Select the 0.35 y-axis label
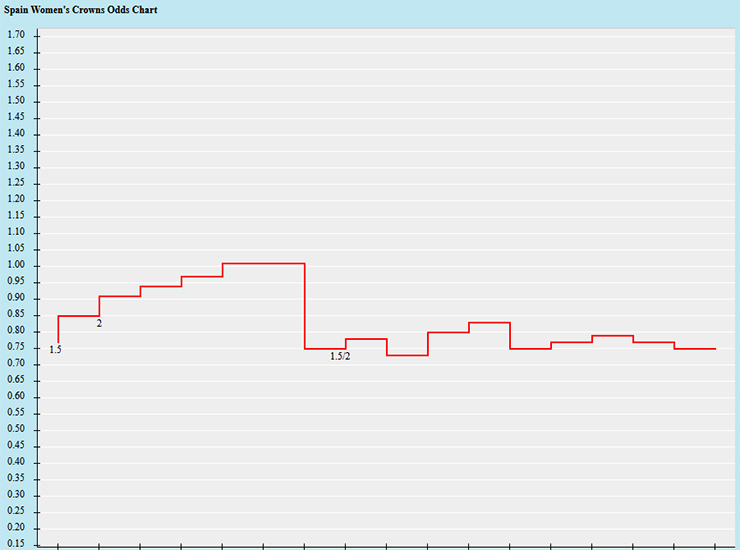This screenshot has height=550, width=740. point(16,478)
